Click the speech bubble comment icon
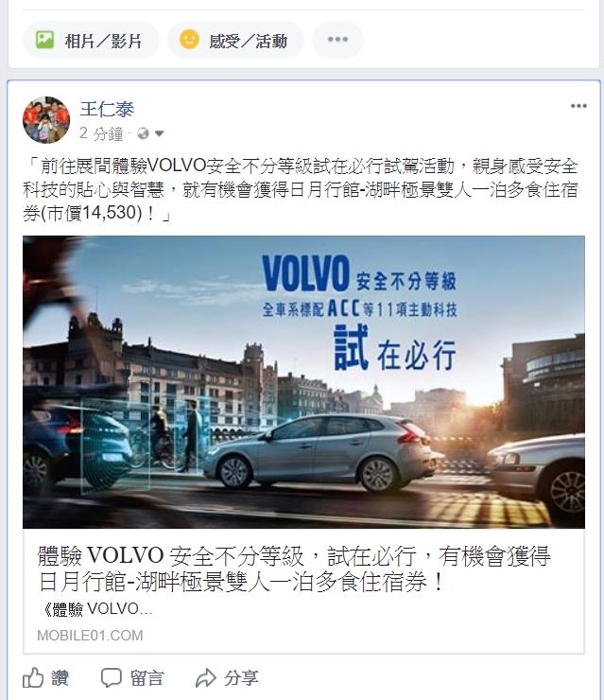 [112, 677]
